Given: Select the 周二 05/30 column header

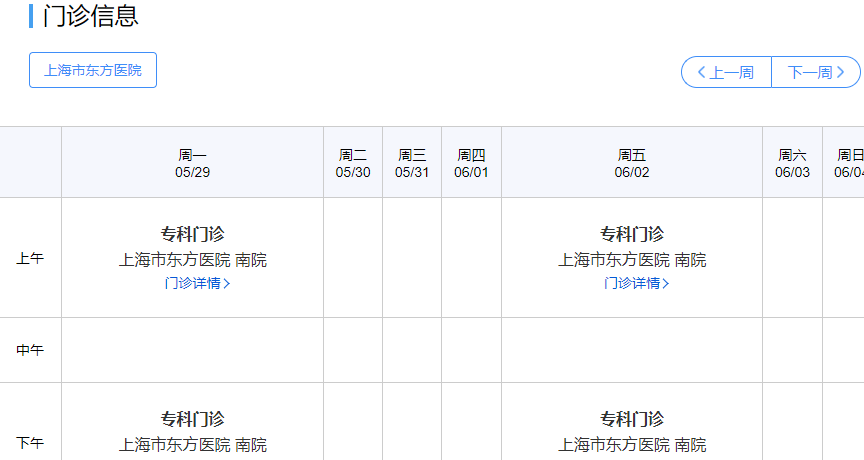Looking at the screenshot, I should [x=353, y=163].
